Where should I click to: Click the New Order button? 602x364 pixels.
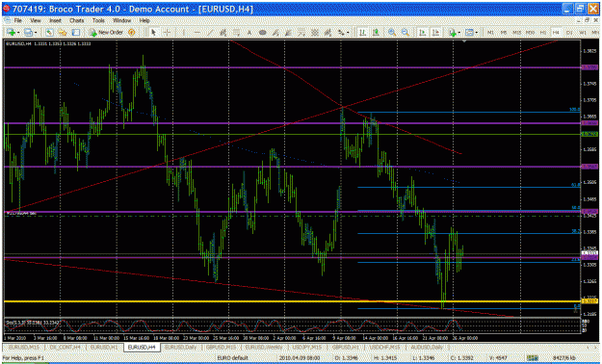click(106, 33)
